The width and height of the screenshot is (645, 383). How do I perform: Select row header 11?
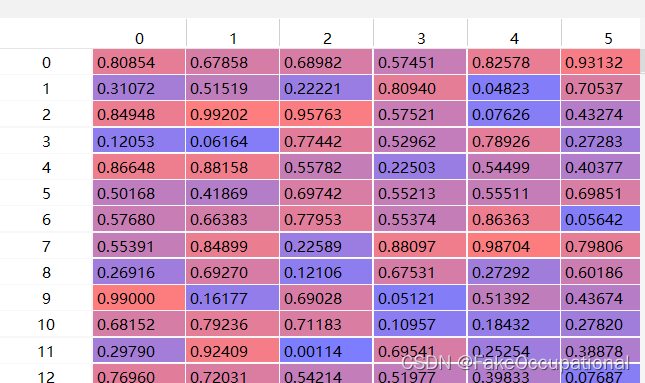tap(46, 351)
